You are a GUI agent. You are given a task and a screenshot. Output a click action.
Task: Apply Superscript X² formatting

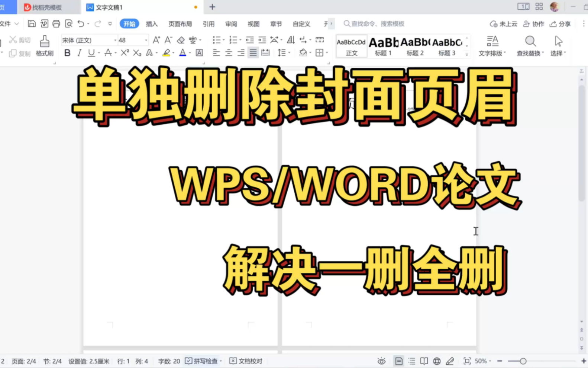pyautogui.click(x=125, y=53)
